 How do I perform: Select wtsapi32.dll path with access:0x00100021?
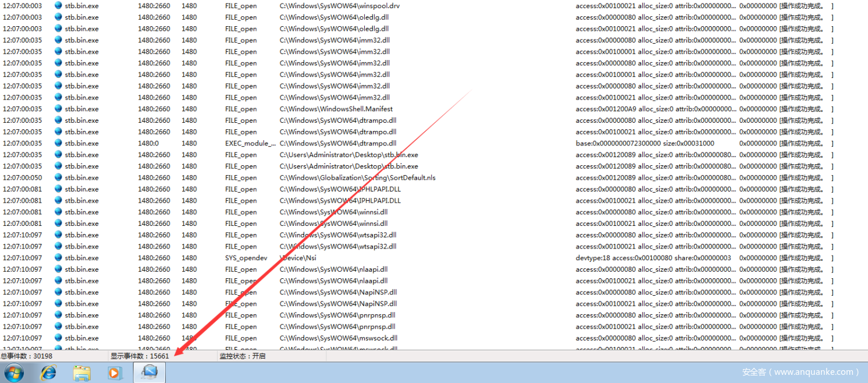click(337, 246)
